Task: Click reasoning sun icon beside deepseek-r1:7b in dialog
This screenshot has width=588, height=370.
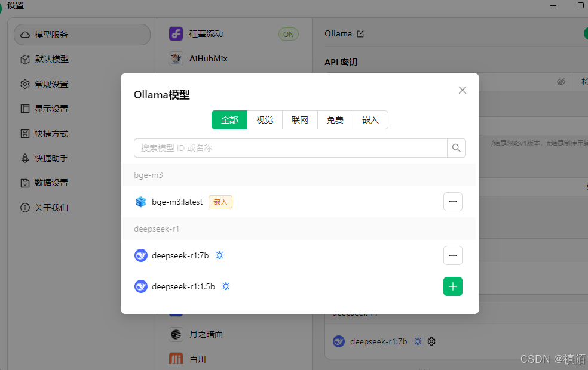Action: tap(220, 255)
